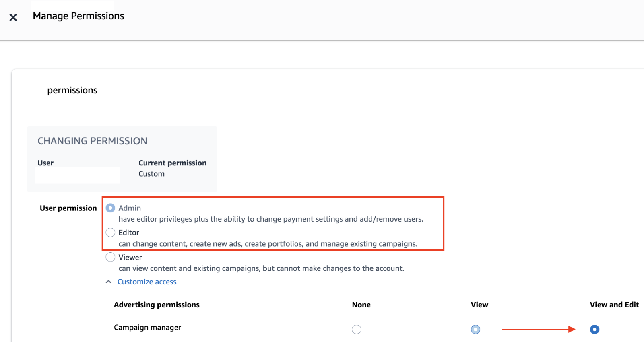Set Campaign manager to View and Edit

pyautogui.click(x=594, y=330)
